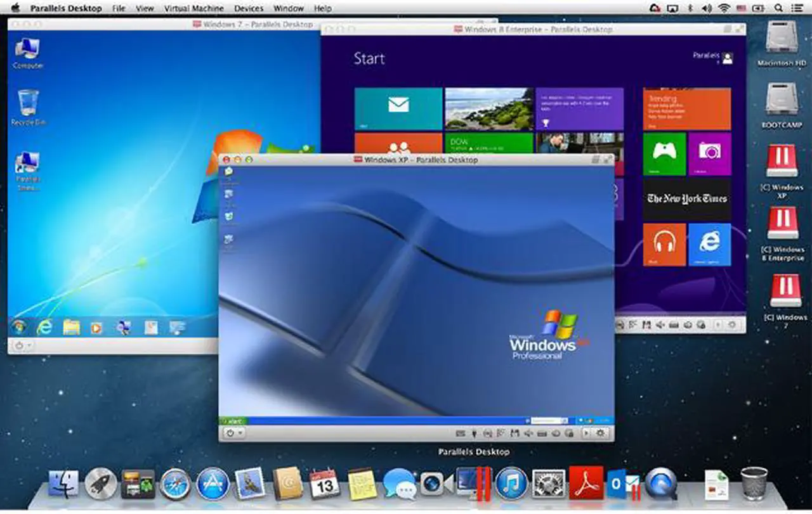Enter full screen in Windows XP window

click(x=607, y=160)
